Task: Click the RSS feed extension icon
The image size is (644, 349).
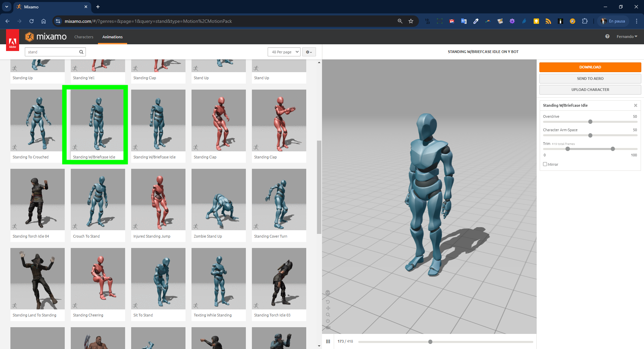Action: [x=548, y=21]
